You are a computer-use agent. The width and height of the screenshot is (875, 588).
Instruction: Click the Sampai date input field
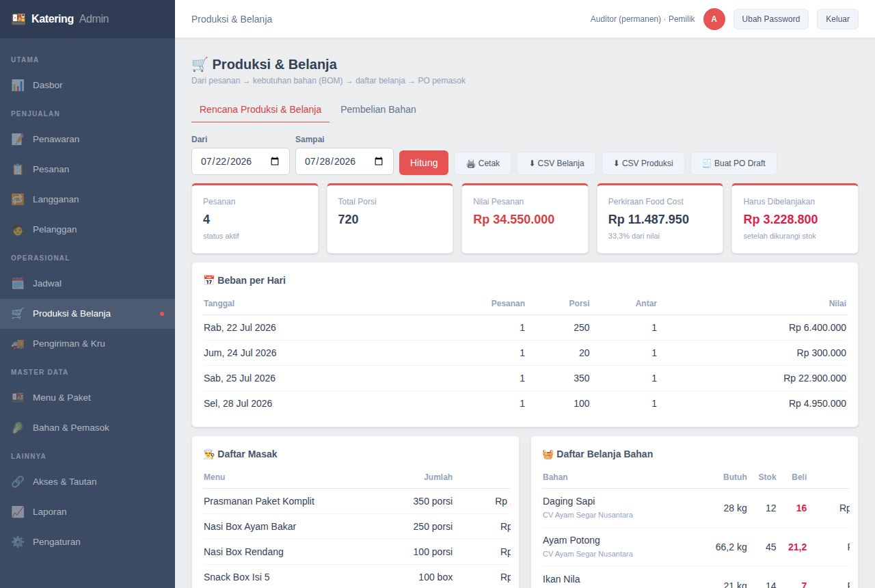[345, 161]
